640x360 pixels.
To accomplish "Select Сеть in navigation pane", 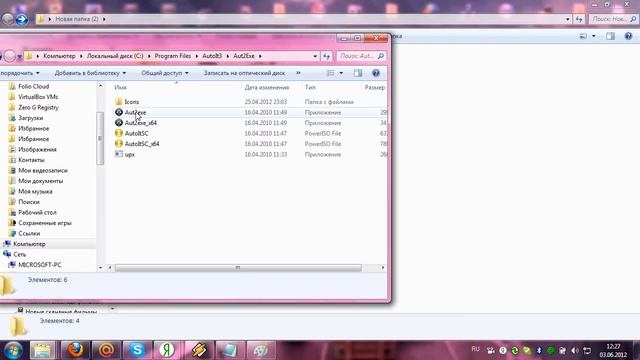I will pyautogui.click(x=20, y=254).
